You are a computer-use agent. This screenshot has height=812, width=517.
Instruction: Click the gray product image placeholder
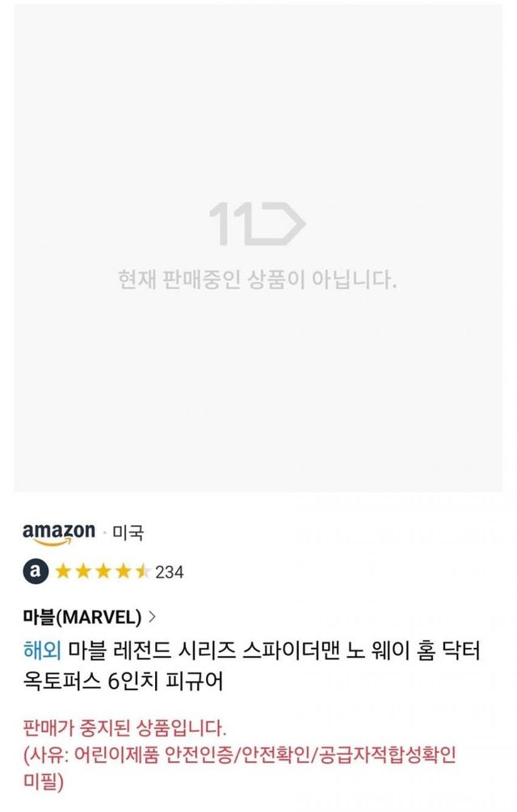click(x=258, y=248)
